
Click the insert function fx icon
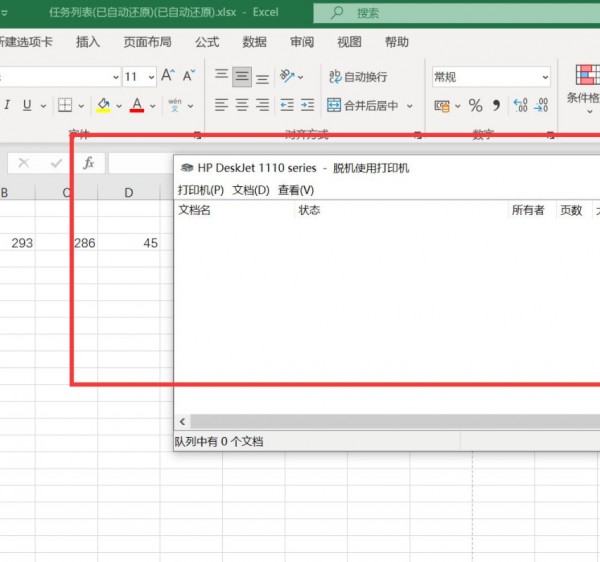tap(88, 163)
